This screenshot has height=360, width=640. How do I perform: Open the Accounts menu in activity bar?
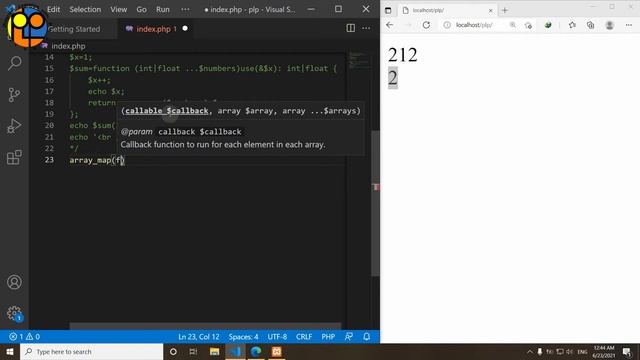[x=15, y=282]
